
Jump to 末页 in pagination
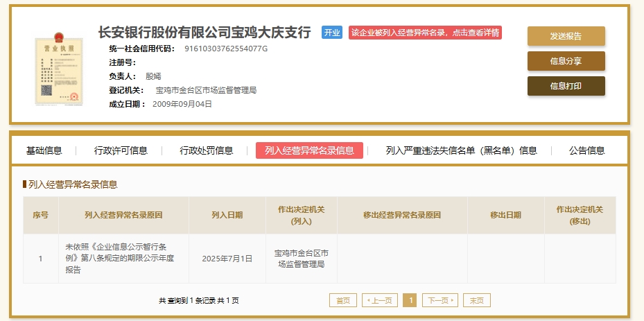click(477, 300)
